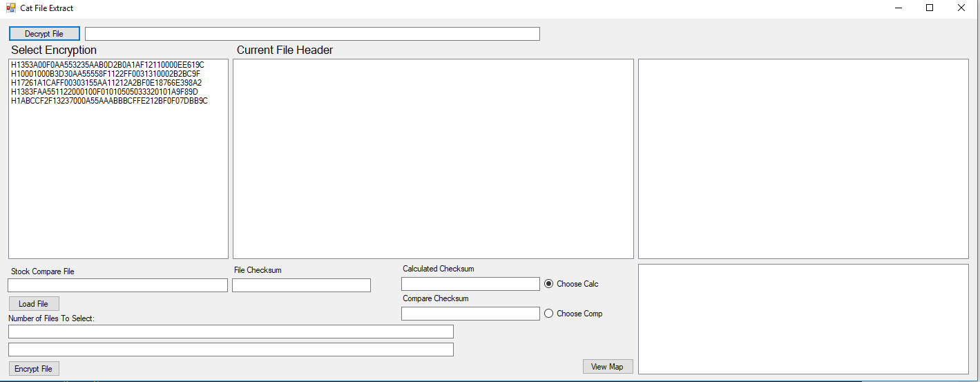Screen dimensions: 980x382
Task: Click the Decrypt File button
Action: [44, 34]
